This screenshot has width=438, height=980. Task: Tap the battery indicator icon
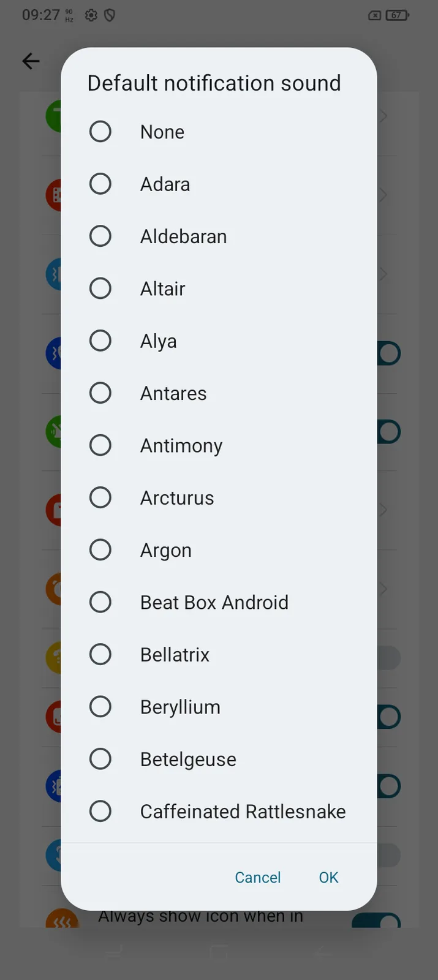[x=397, y=15]
